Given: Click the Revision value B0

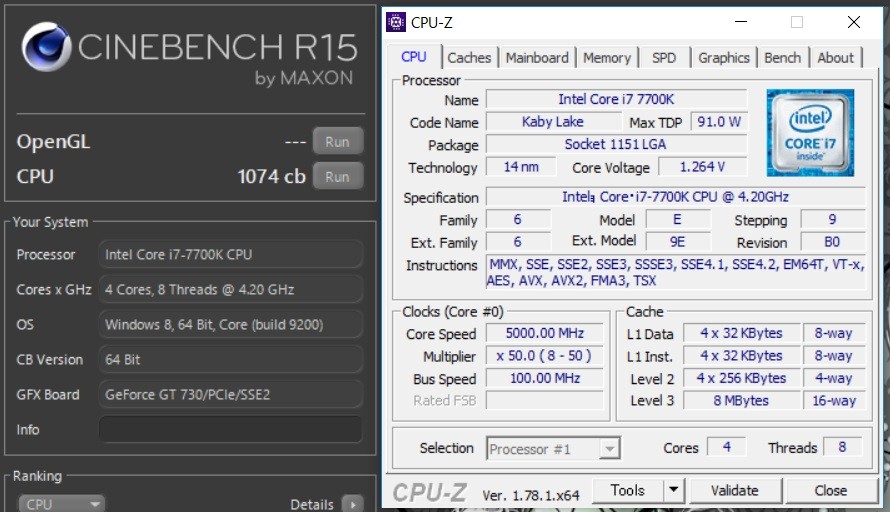Looking at the screenshot, I should (833, 242).
